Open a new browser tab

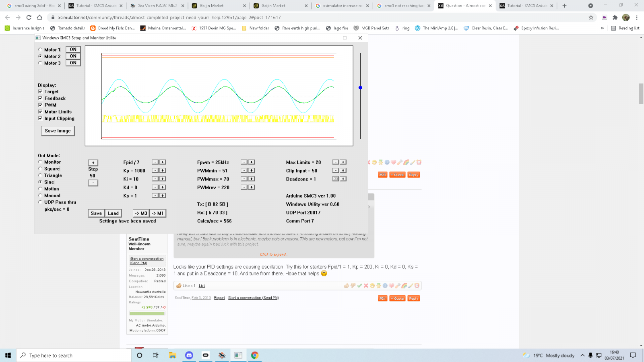tap(564, 6)
